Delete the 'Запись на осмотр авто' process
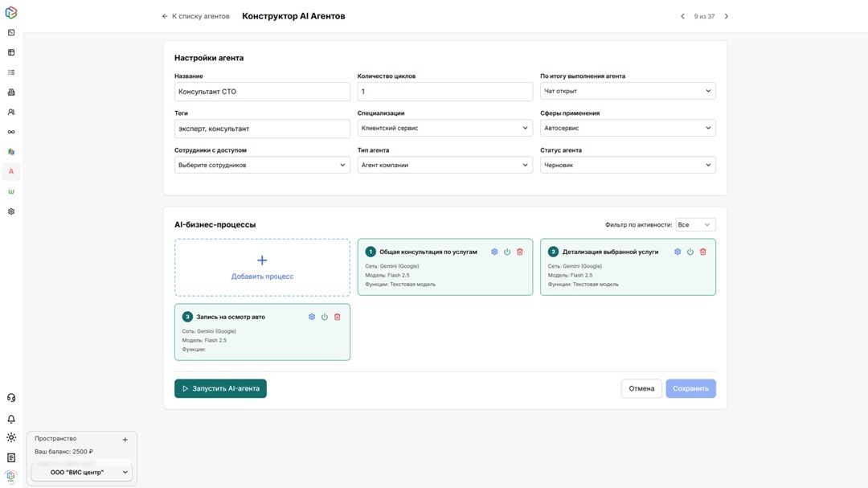The width and height of the screenshot is (868, 488). click(337, 317)
